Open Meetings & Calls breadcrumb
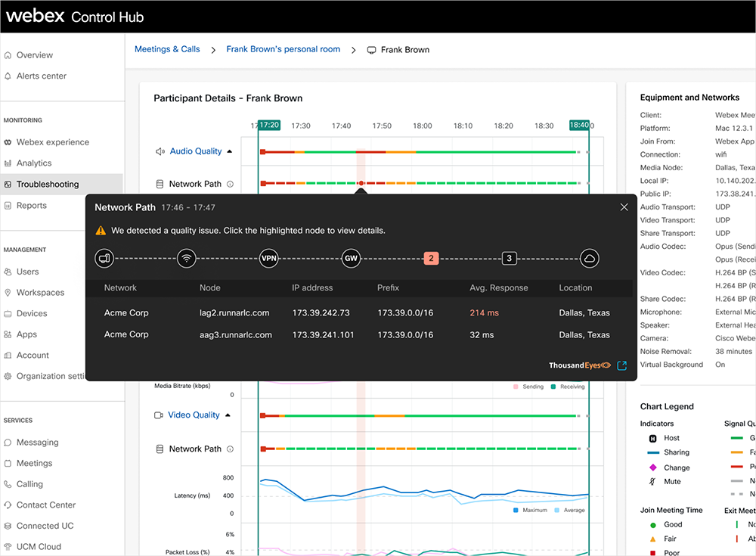756x556 pixels. click(167, 49)
